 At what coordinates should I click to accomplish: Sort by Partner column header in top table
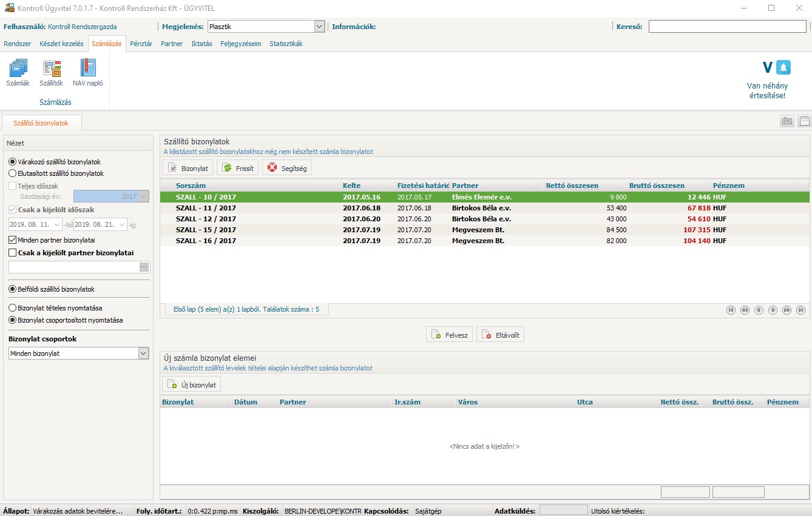pyautogui.click(x=496, y=186)
